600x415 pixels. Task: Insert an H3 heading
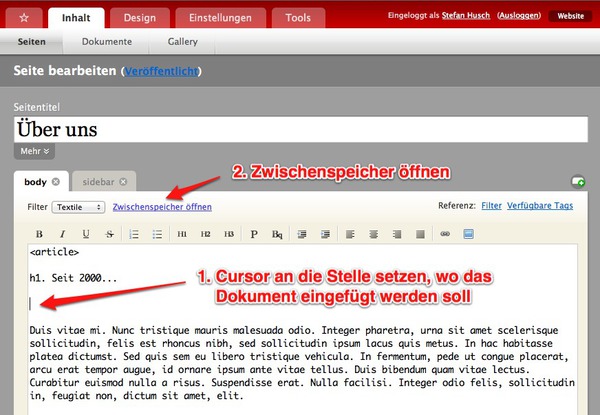tap(229, 234)
